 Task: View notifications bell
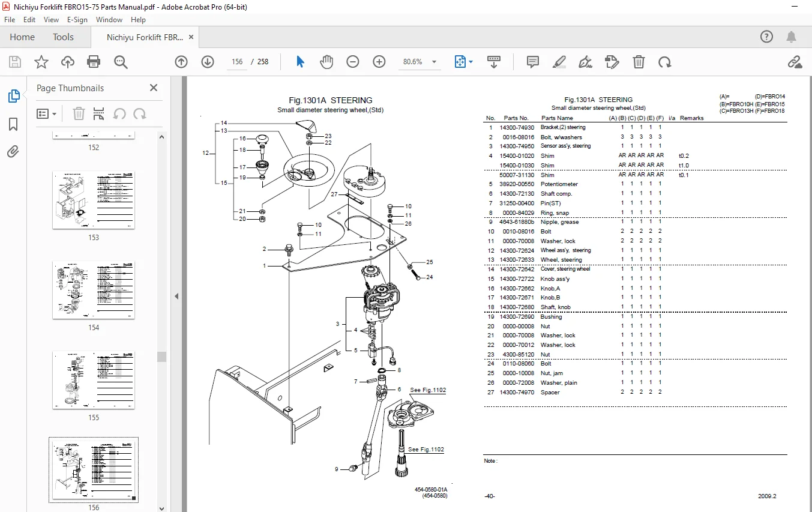792,37
